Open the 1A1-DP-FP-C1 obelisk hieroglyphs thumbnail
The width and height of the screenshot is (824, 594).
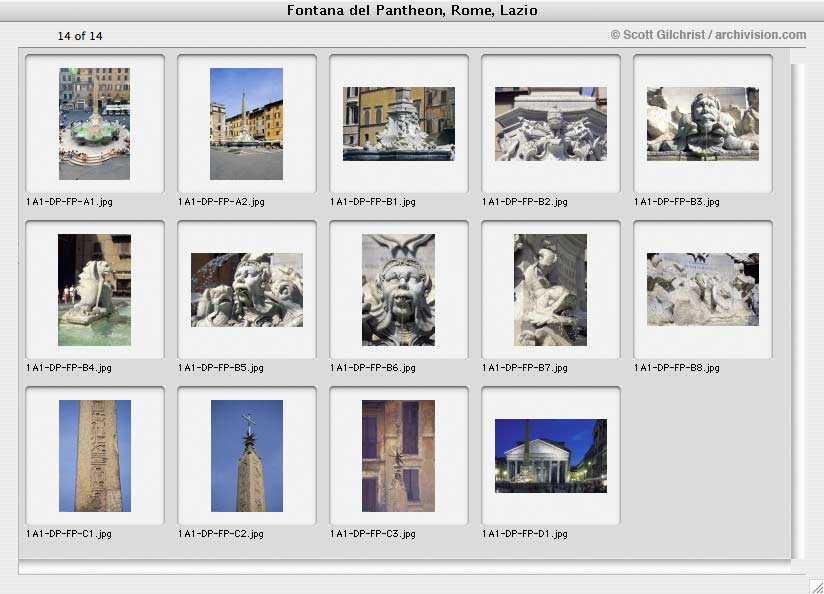(x=95, y=456)
